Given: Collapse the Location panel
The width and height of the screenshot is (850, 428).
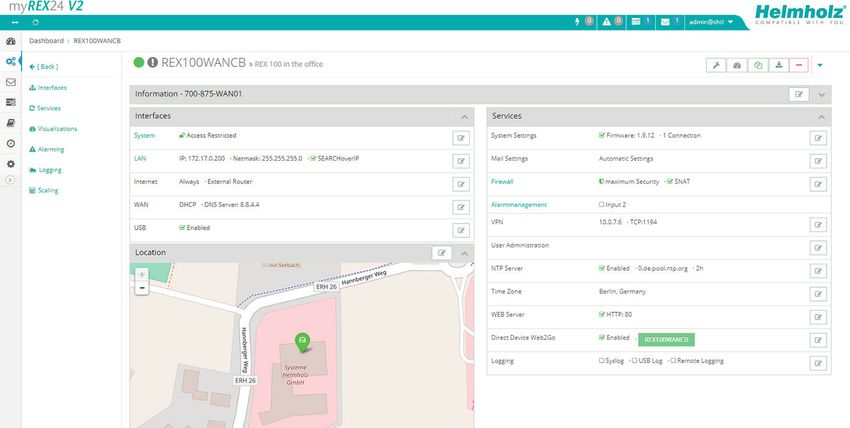Looking at the screenshot, I should [x=465, y=254].
